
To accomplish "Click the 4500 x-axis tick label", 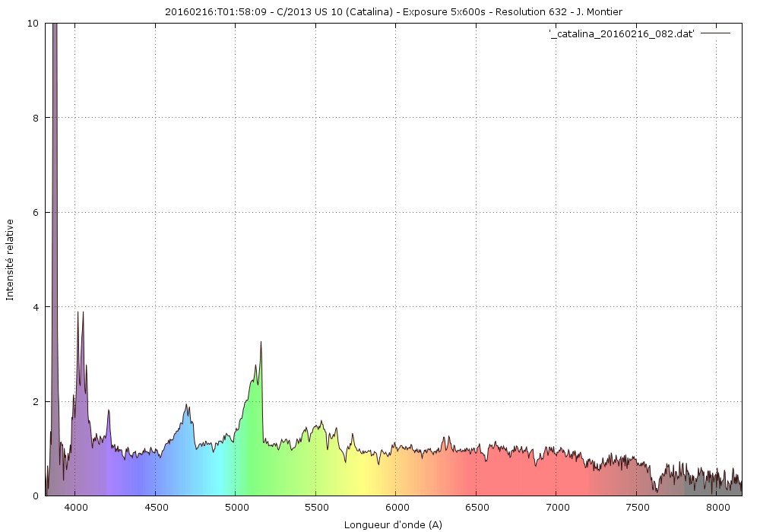I will click(155, 507).
